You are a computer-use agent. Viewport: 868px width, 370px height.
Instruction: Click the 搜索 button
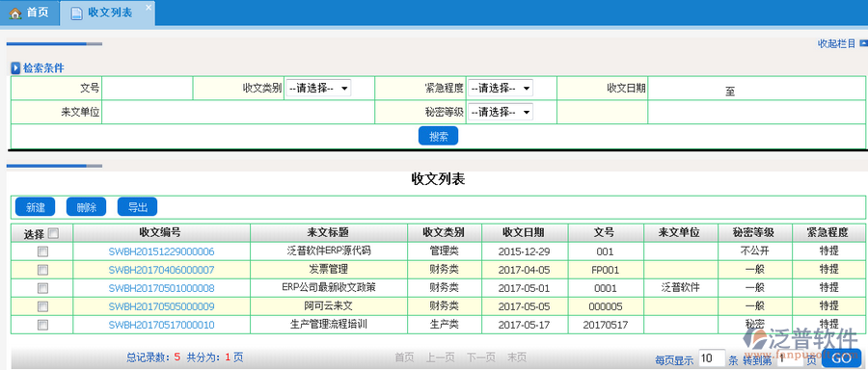click(438, 136)
